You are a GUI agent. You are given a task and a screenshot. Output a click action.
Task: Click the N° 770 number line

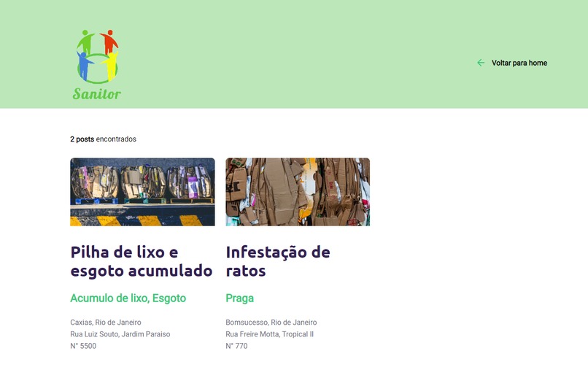pyautogui.click(x=236, y=346)
